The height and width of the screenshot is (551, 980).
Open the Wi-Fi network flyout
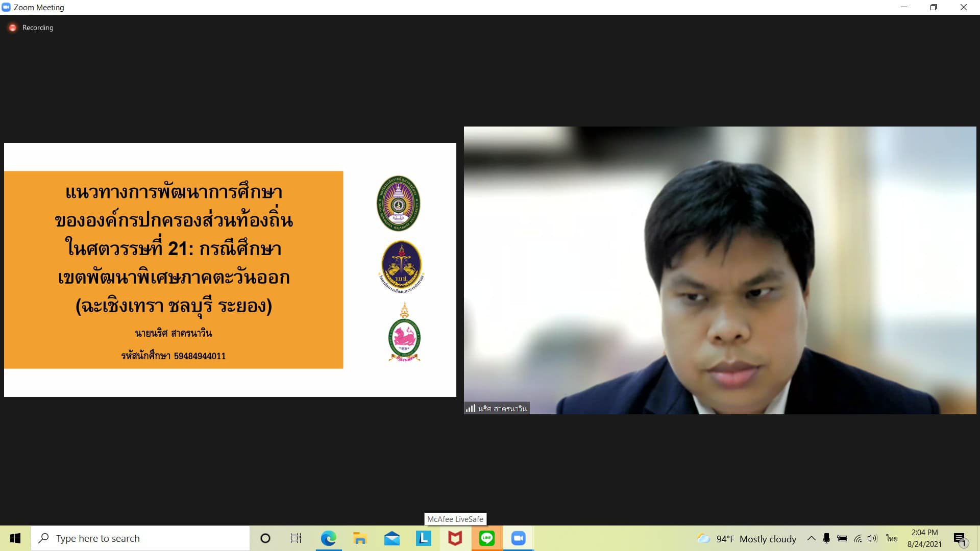[x=857, y=538]
